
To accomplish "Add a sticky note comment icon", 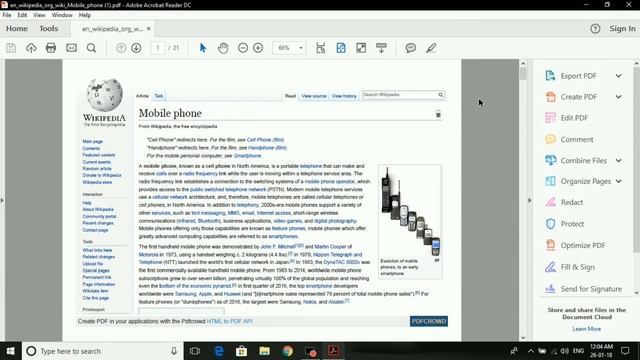I will [x=411, y=48].
